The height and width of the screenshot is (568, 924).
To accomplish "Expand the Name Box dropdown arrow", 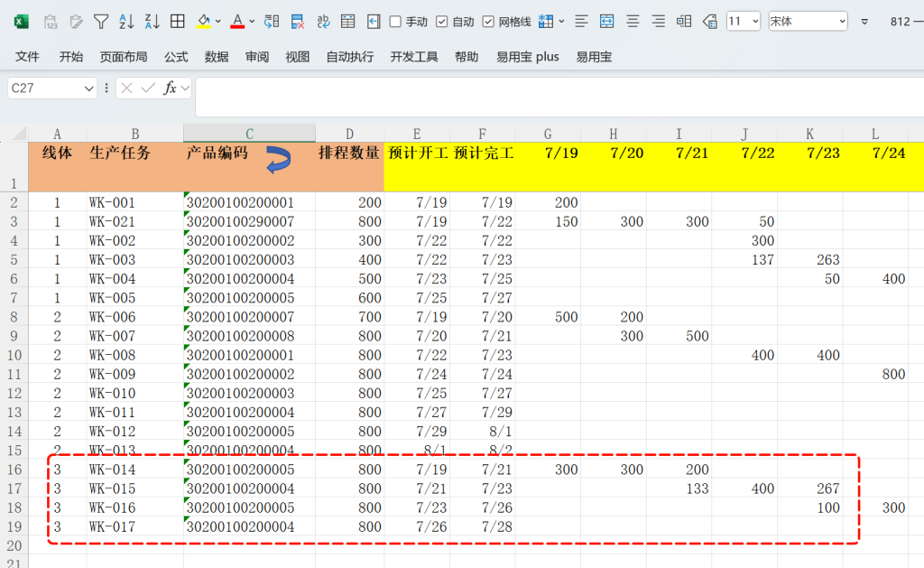I will point(89,88).
